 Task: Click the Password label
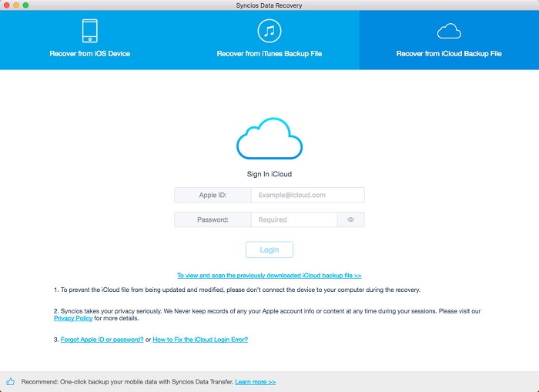coord(213,219)
